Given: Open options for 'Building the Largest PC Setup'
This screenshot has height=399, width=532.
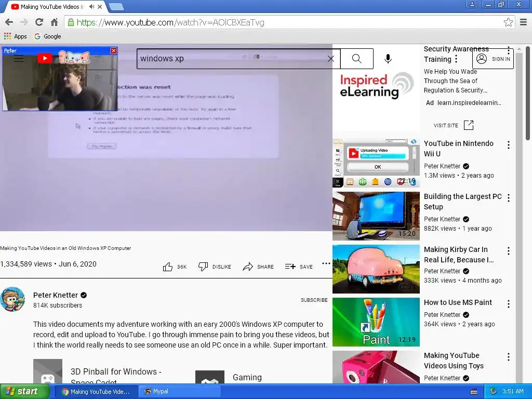Looking at the screenshot, I should coord(508,198).
